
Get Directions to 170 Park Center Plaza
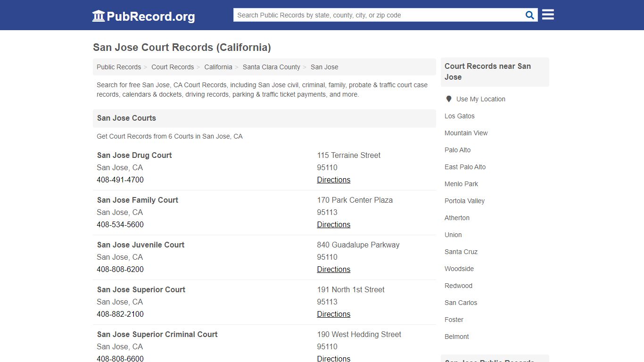334,224
